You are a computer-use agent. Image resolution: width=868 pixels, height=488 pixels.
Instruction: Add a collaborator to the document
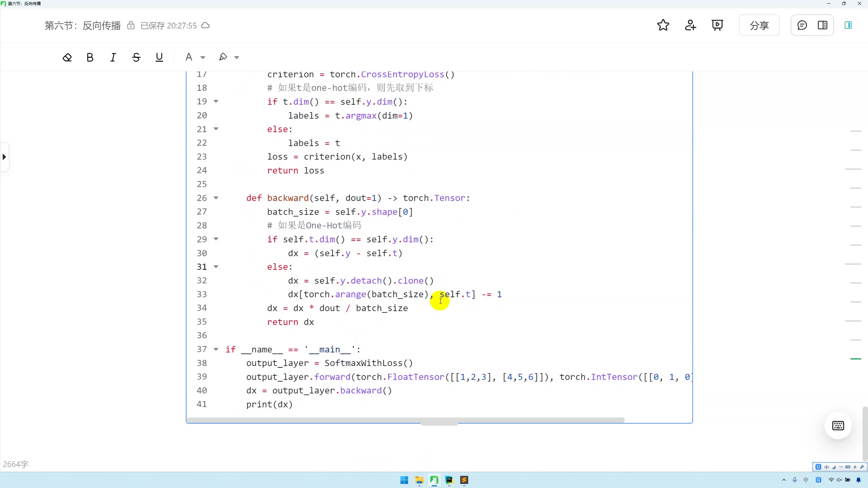(690, 25)
